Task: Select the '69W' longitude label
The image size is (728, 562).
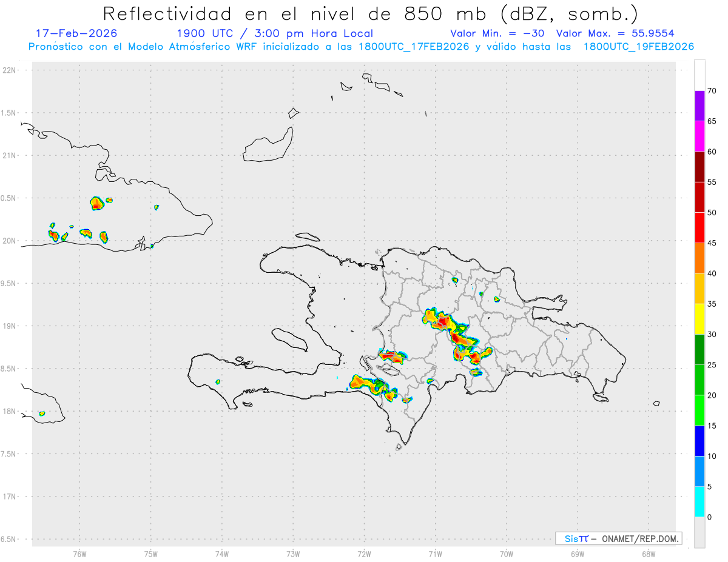Action: [578, 554]
